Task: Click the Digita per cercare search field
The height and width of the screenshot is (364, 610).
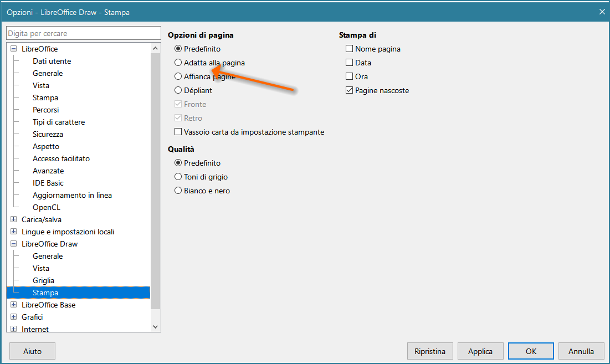Action: (84, 33)
